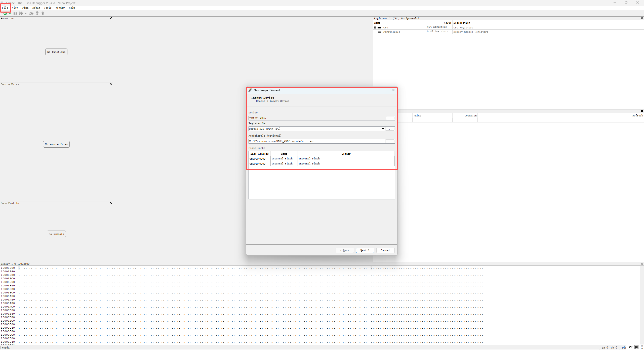The width and height of the screenshot is (644, 350).
Task: Close the Functions panel
Action: 111,18
